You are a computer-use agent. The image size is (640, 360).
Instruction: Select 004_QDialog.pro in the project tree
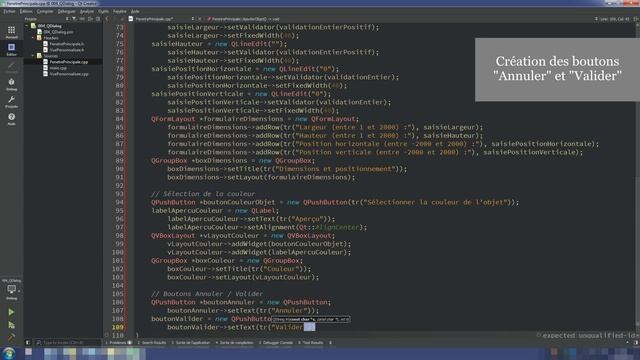coord(58,31)
